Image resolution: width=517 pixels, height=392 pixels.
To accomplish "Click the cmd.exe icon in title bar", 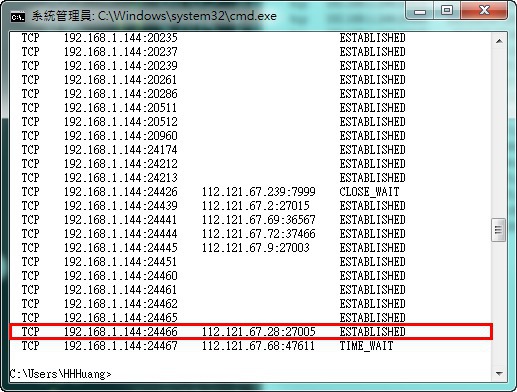I will (x=18, y=16).
